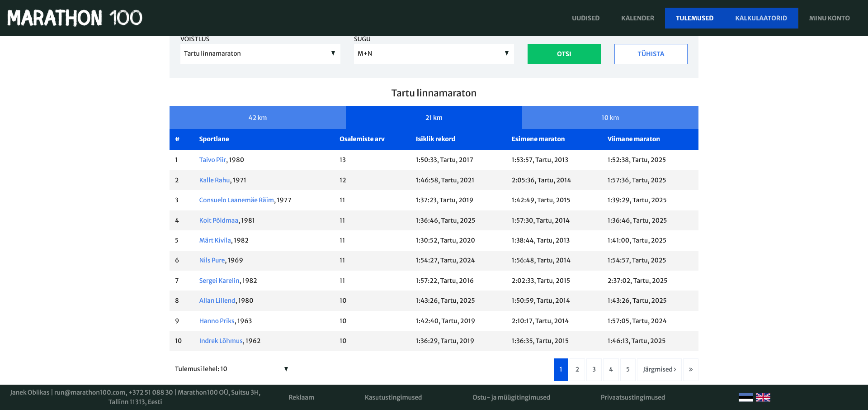Click the TÜHISTA reset button
Image resolution: width=868 pixels, height=410 pixels.
tap(651, 54)
